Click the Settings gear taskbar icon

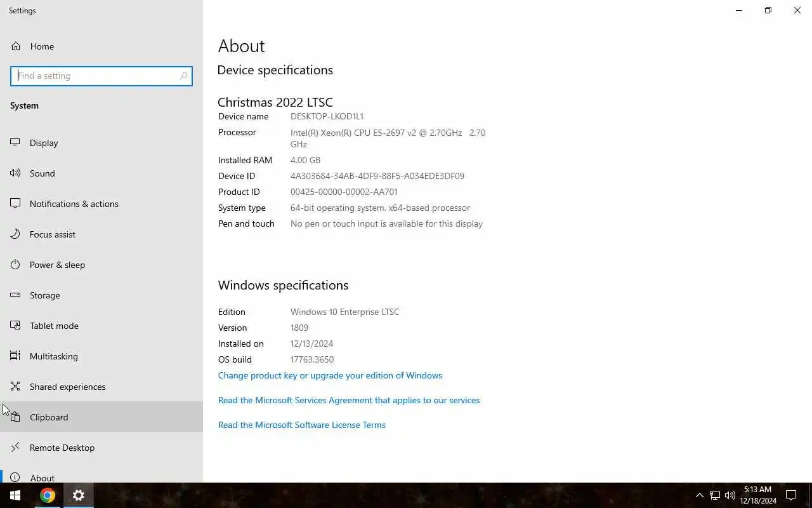point(79,495)
